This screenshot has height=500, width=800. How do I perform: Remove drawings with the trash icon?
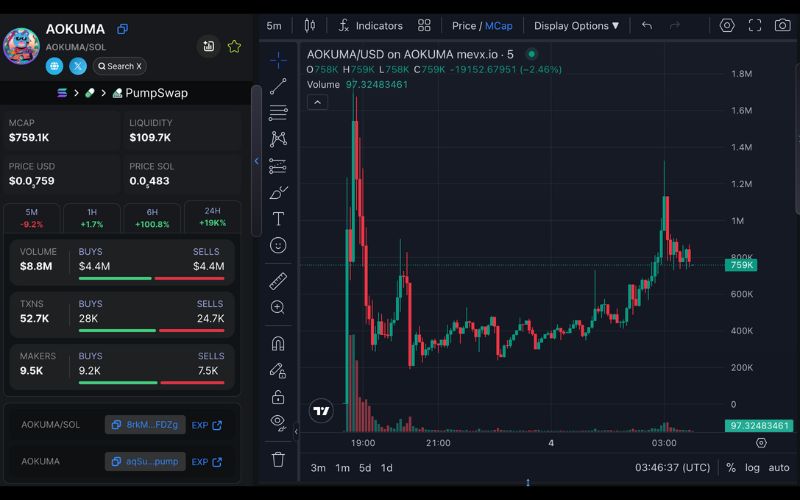(278, 459)
